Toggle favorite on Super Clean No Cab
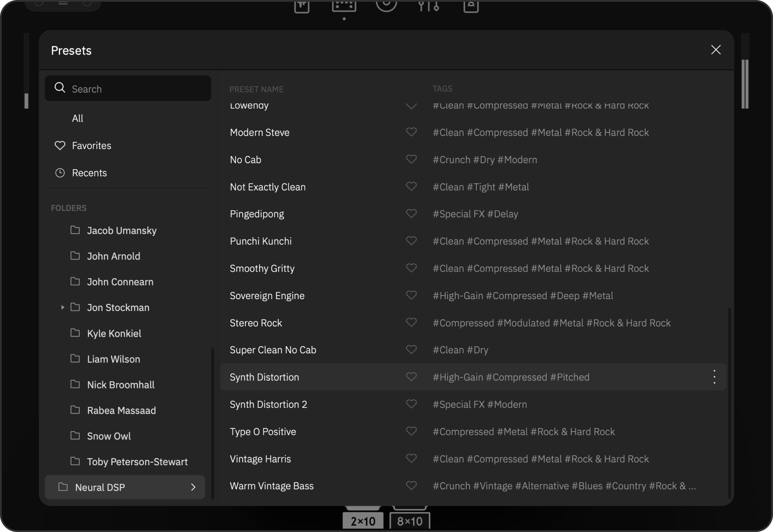The height and width of the screenshot is (532, 773). [411, 349]
